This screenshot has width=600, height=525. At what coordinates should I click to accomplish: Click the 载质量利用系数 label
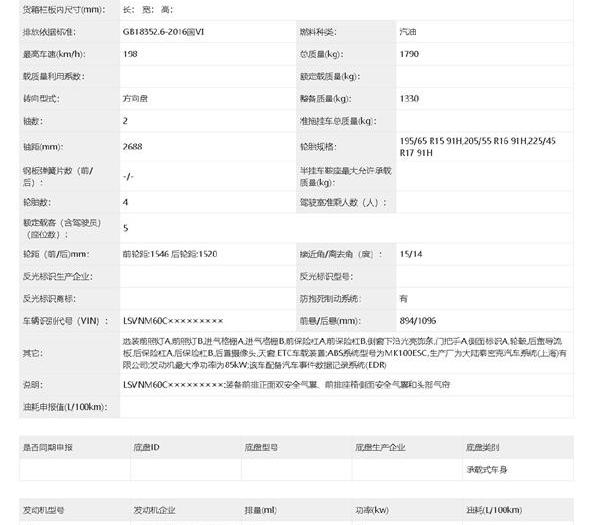click(x=54, y=77)
